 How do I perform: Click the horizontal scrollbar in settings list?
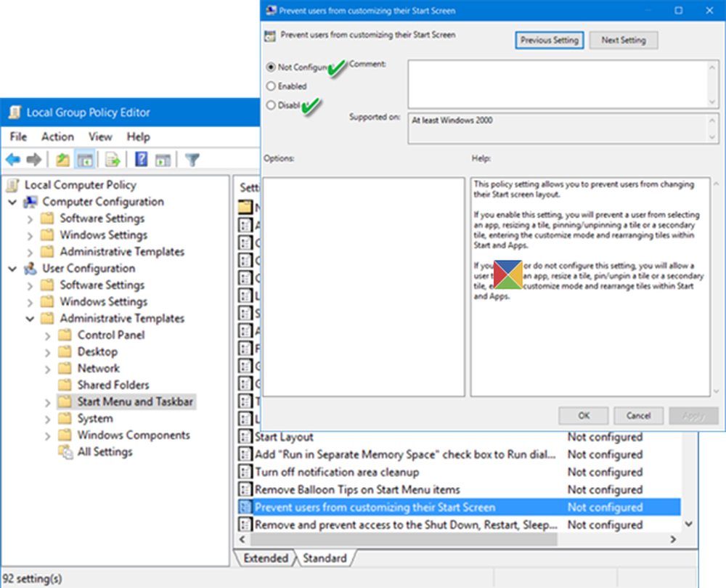pos(404,539)
